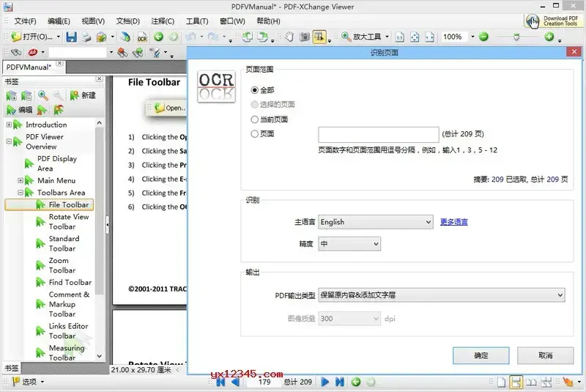
Task: Click the Scan document icon
Action: pyautogui.click(x=125, y=37)
